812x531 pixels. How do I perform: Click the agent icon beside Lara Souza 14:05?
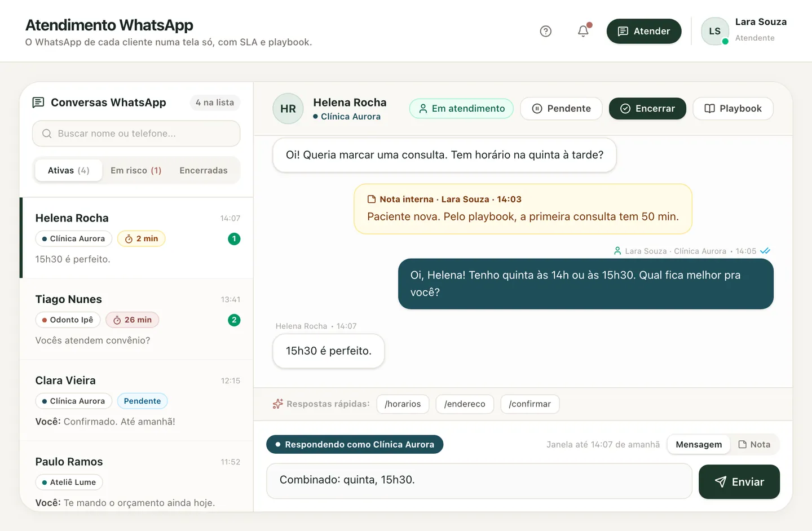(617, 251)
